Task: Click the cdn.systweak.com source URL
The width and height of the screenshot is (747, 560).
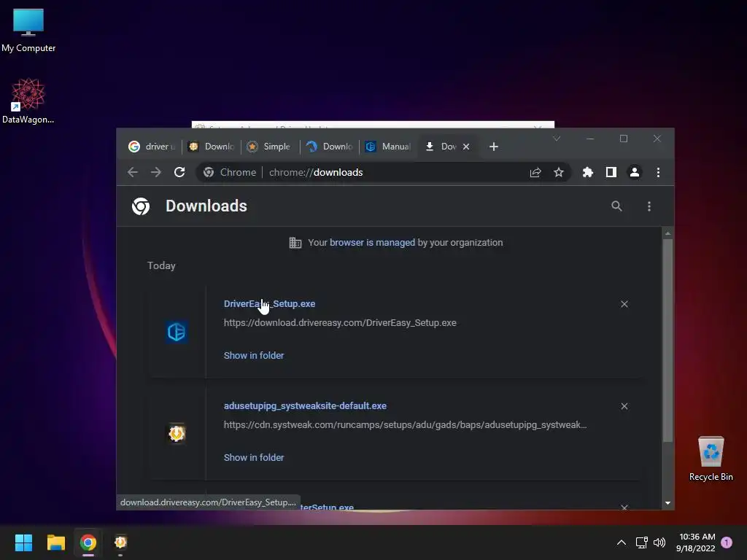Action: 405,425
